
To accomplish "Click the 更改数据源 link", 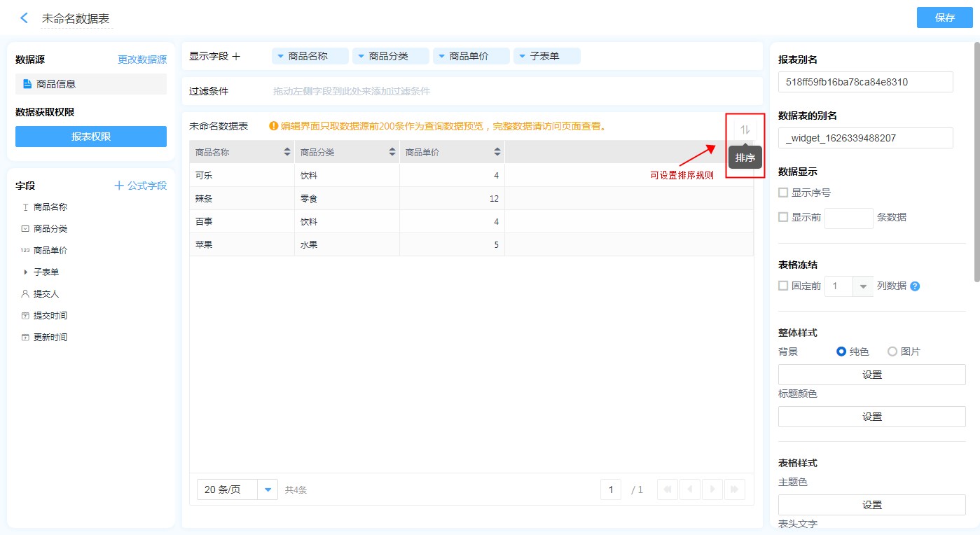I will tap(142, 60).
